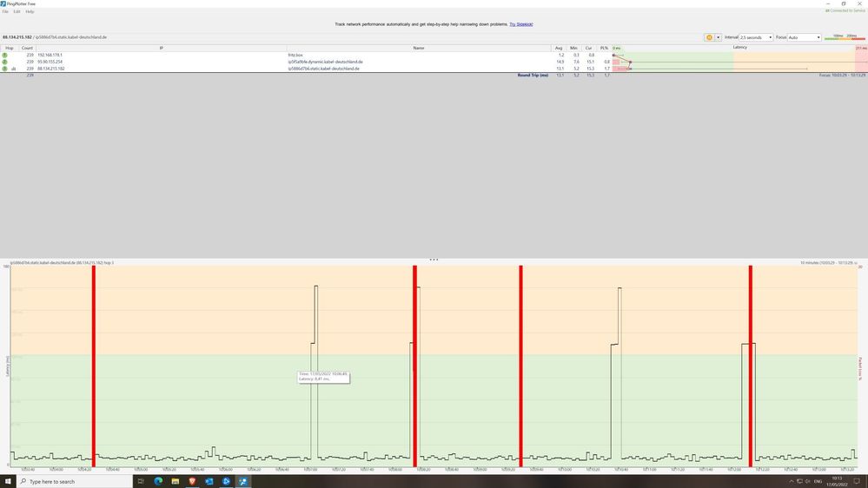Open Task View on the taskbar
This screenshot has width=868, height=488.
[x=141, y=481]
